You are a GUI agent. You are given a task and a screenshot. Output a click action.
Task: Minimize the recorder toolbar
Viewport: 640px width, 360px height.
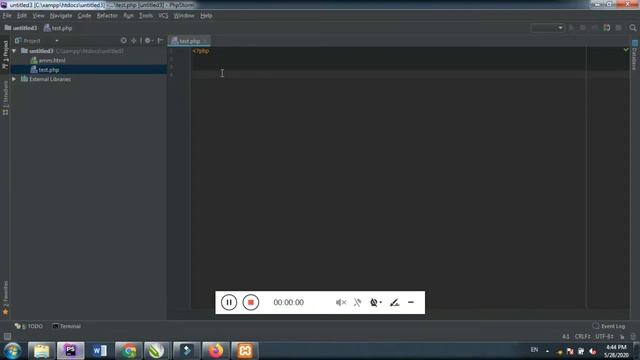click(x=411, y=302)
